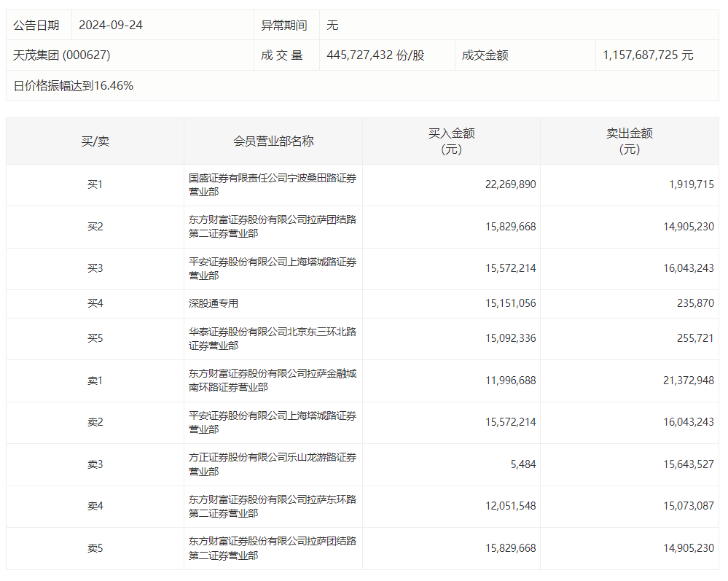
Task: Click the 成交金额 label
Action: [485, 55]
